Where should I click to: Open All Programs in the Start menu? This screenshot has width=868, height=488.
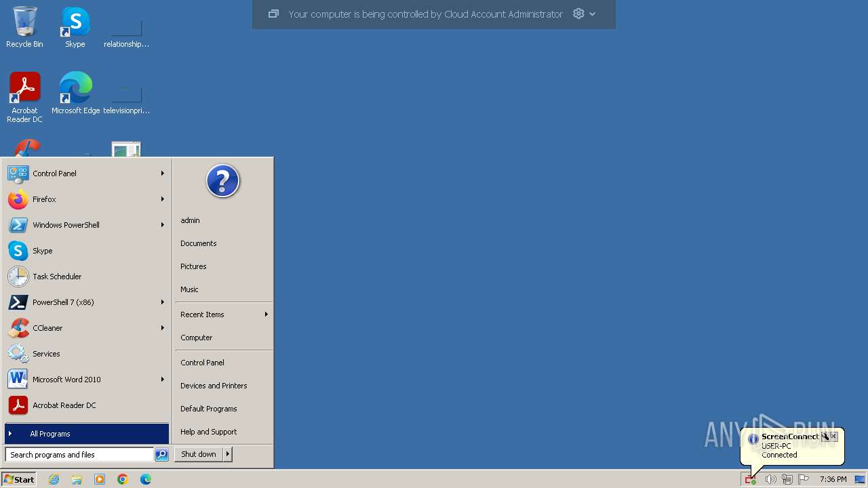(87, 434)
